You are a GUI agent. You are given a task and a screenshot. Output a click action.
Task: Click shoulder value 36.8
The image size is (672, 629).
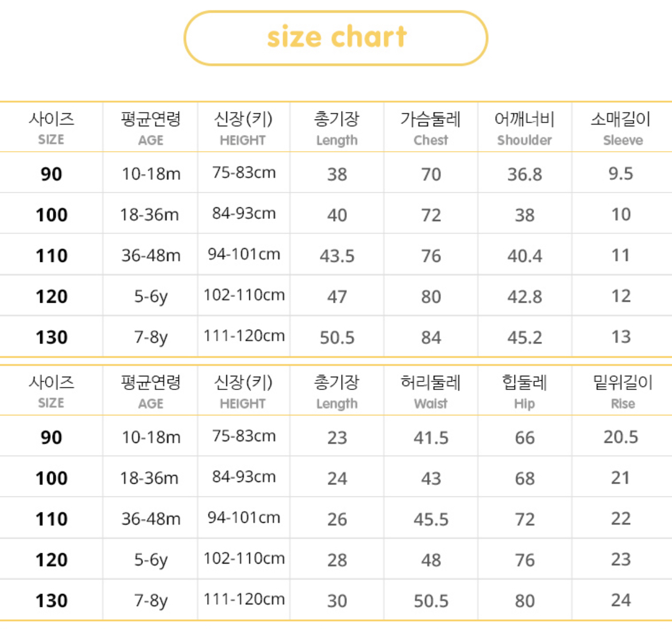(x=524, y=174)
